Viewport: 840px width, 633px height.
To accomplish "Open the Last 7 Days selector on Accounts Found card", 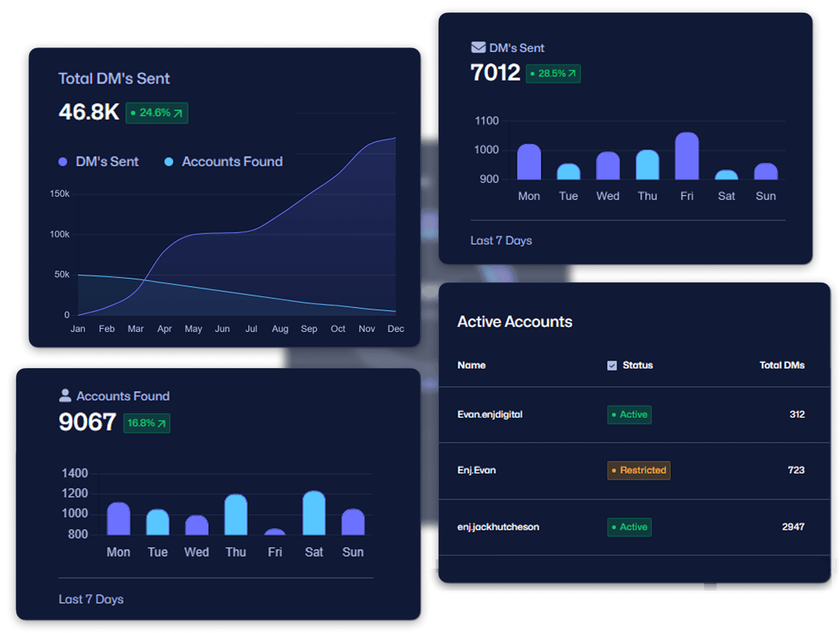I will (x=91, y=599).
